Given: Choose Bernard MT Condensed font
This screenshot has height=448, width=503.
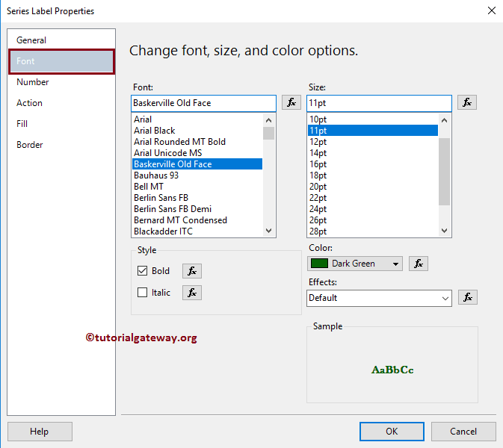Looking at the screenshot, I should [x=197, y=220].
